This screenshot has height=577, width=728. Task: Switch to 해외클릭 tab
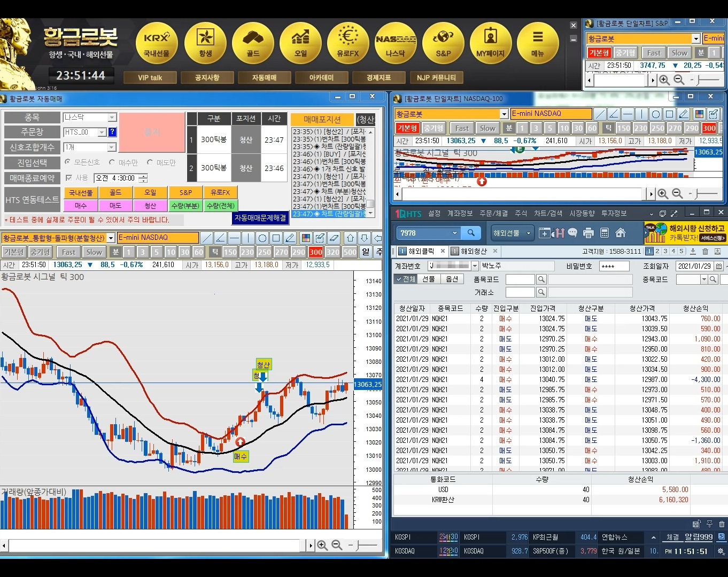coord(420,251)
